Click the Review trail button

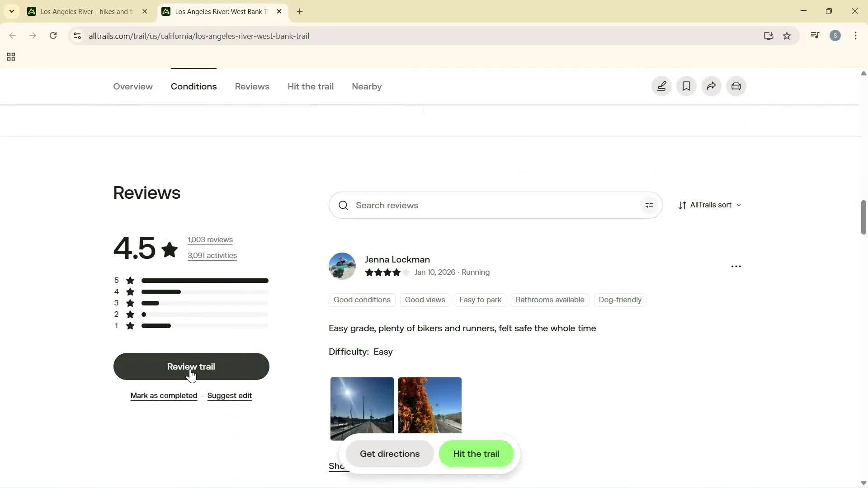pos(191,366)
